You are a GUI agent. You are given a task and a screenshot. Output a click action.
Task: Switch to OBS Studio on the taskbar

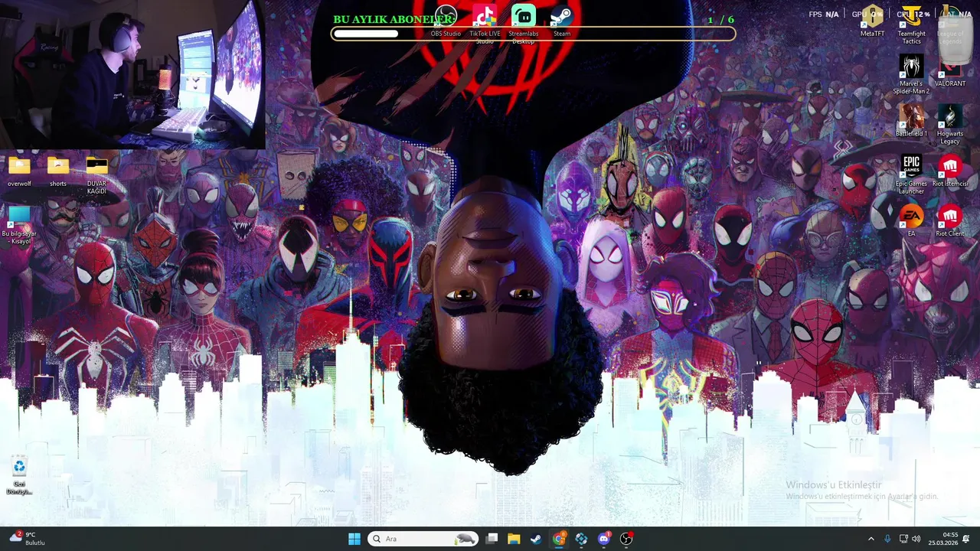click(626, 539)
